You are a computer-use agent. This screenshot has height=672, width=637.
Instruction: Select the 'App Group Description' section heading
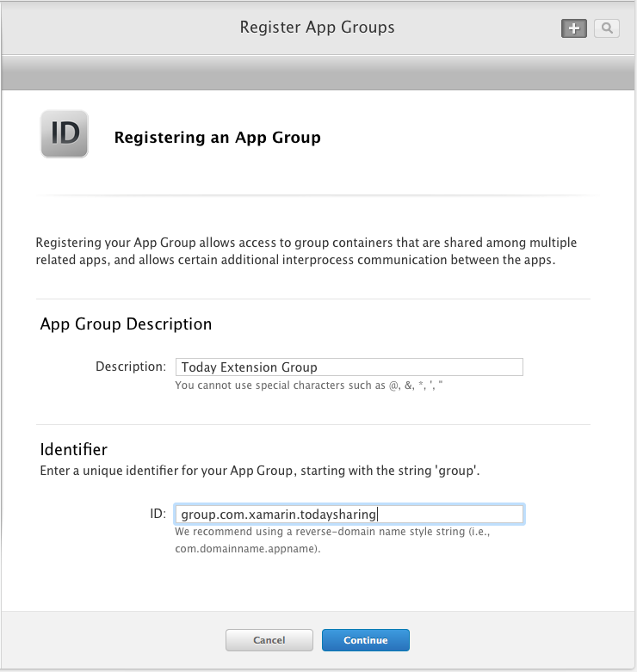click(126, 324)
